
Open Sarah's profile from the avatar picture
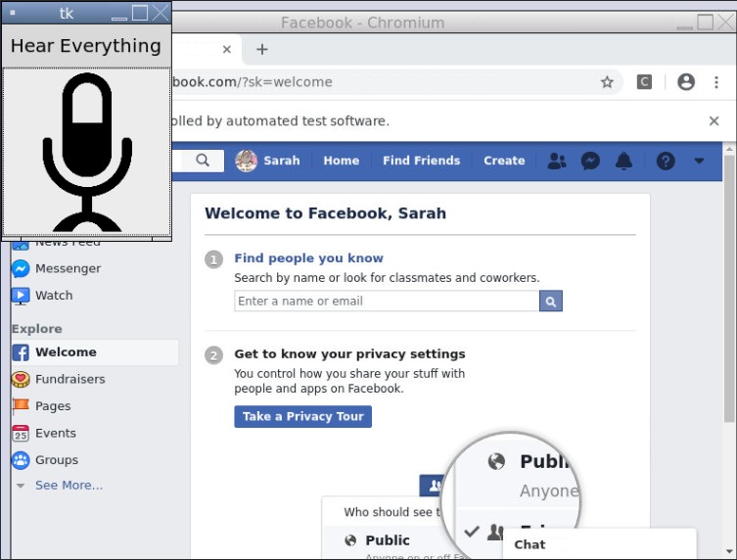tap(246, 161)
